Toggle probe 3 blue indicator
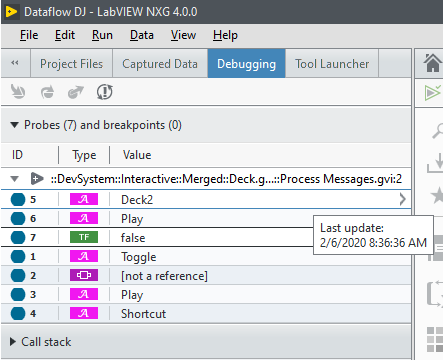Screen dimensions: 443x360 [18, 294]
